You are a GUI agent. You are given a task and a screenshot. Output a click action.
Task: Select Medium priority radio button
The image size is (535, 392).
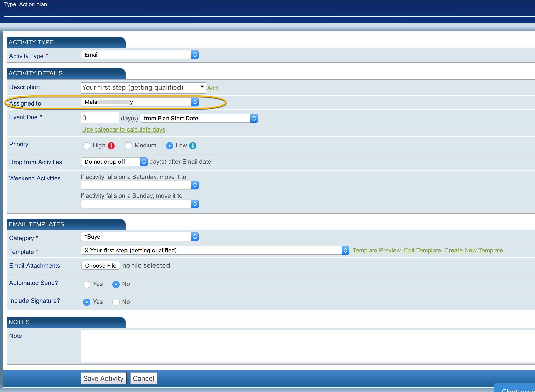(x=128, y=146)
